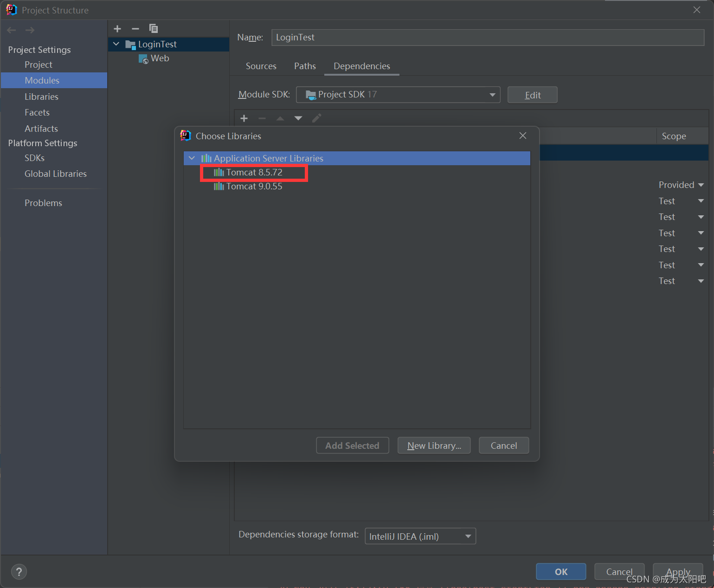The width and height of the screenshot is (714, 588).
Task: Switch to the Paths tab
Action: 305,66
